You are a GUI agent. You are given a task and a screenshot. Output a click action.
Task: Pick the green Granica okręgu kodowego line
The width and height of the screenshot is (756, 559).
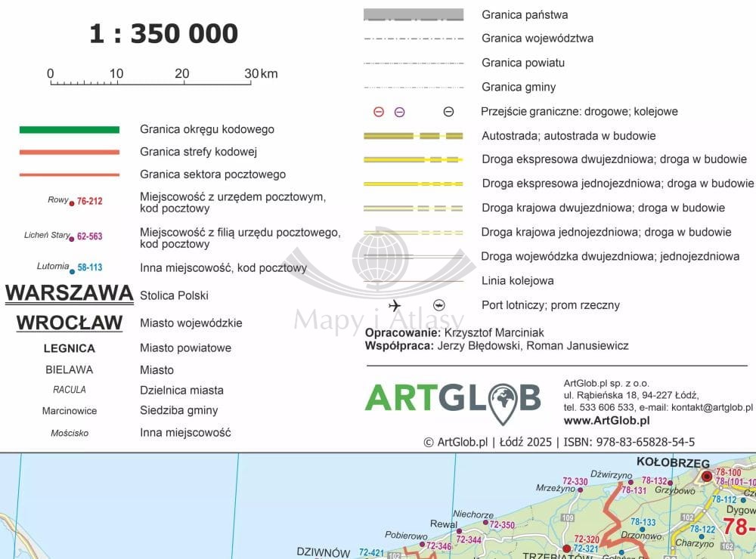pyautogui.click(x=70, y=130)
